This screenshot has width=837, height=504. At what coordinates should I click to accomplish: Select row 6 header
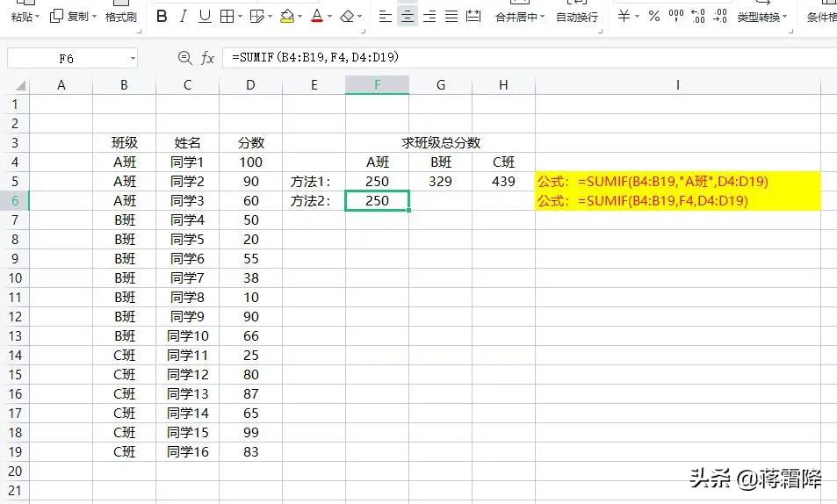[15, 201]
